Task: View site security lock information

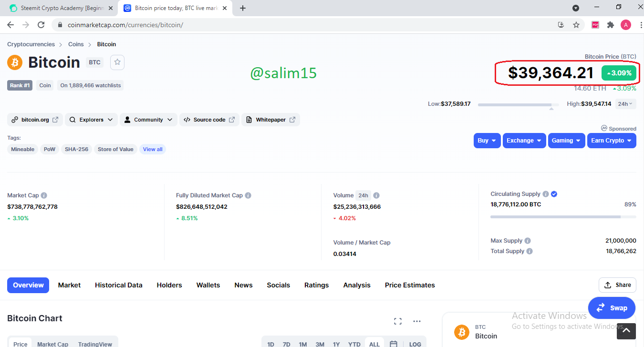Action: pyautogui.click(x=60, y=25)
